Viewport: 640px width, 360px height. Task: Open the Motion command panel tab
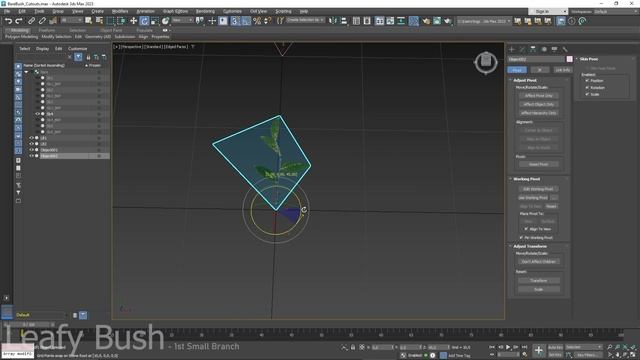pos(544,49)
